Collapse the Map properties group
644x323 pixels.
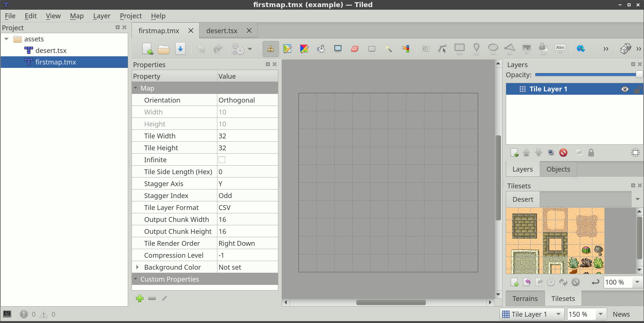[136, 88]
